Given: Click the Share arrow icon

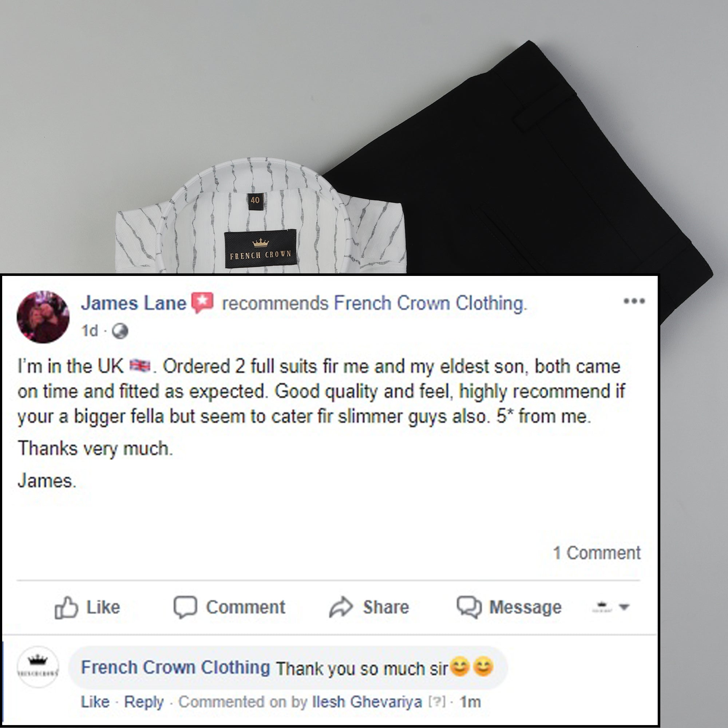Looking at the screenshot, I should (x=341, y=607).
